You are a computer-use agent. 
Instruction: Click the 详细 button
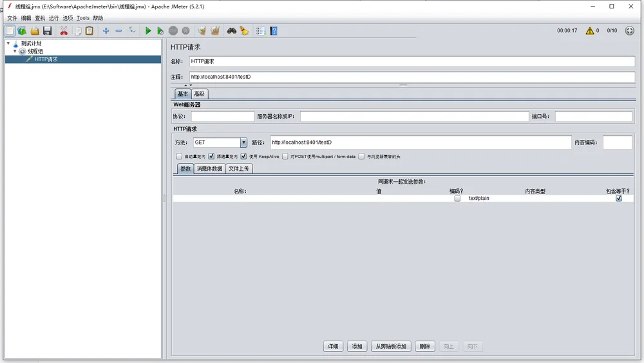[333, 346]
